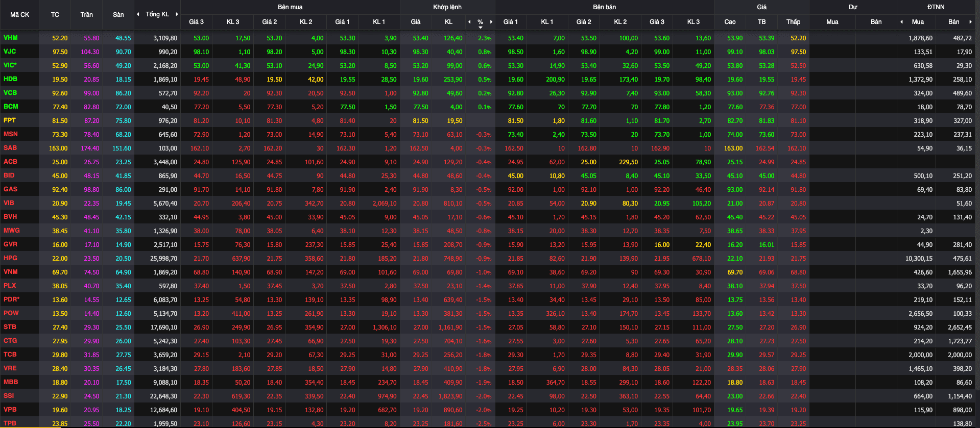Click STB matched volume 1,161,90

click(x=450, y=328)
